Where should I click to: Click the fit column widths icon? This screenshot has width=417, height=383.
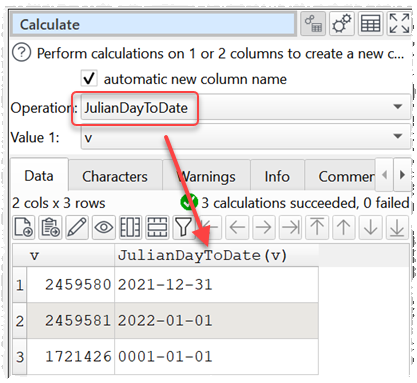pyautogui.click(x=130, y=227)
